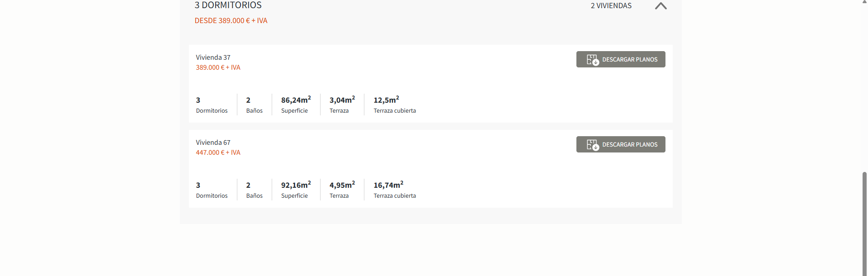Click the page vertical scrollbar thumb
This screenshot has width=868, height=276.
864,223
